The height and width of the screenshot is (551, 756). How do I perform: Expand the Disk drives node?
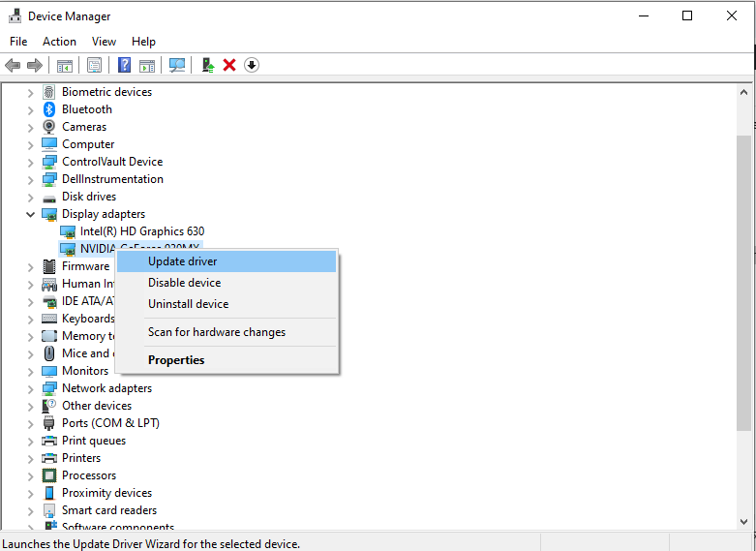pyautogui.click(x=30, y=198)
